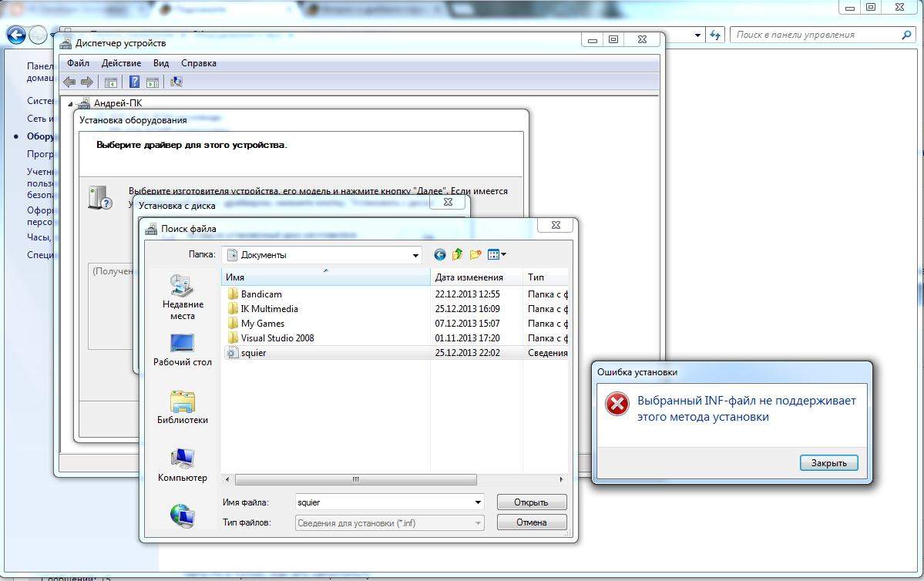Sort by the Тип column header
924x581 pixels.
tap(546, 277)
